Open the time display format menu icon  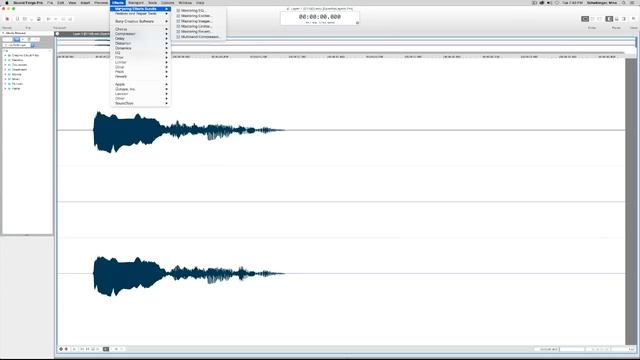tap(357, 23)
